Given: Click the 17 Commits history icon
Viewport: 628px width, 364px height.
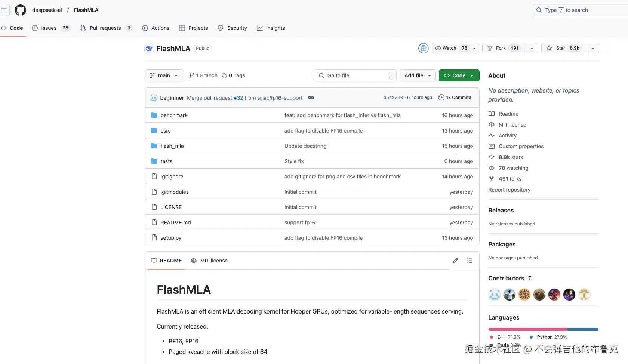Looking at the screenshot, I should coord(441,97).
